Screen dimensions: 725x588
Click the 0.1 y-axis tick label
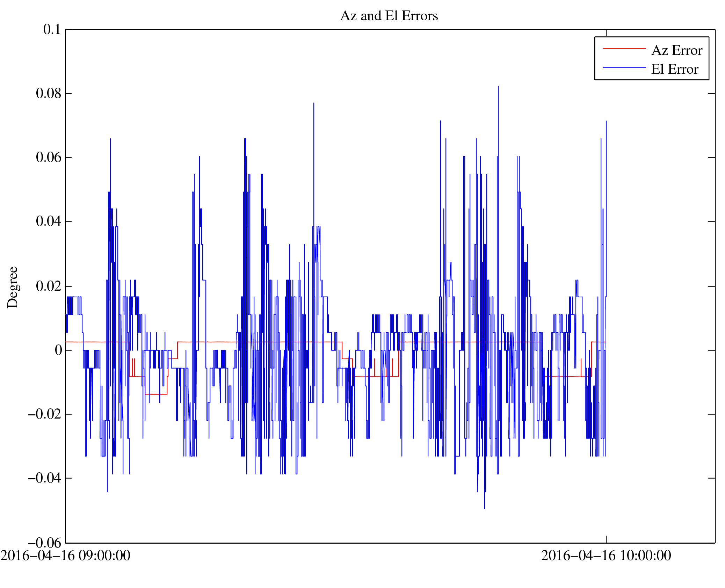point(52,30)
